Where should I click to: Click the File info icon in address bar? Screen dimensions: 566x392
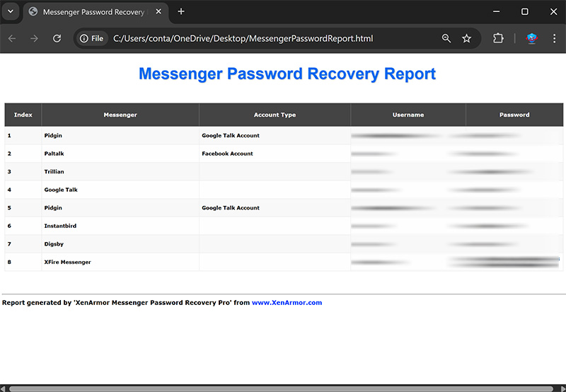coord(92,39)
